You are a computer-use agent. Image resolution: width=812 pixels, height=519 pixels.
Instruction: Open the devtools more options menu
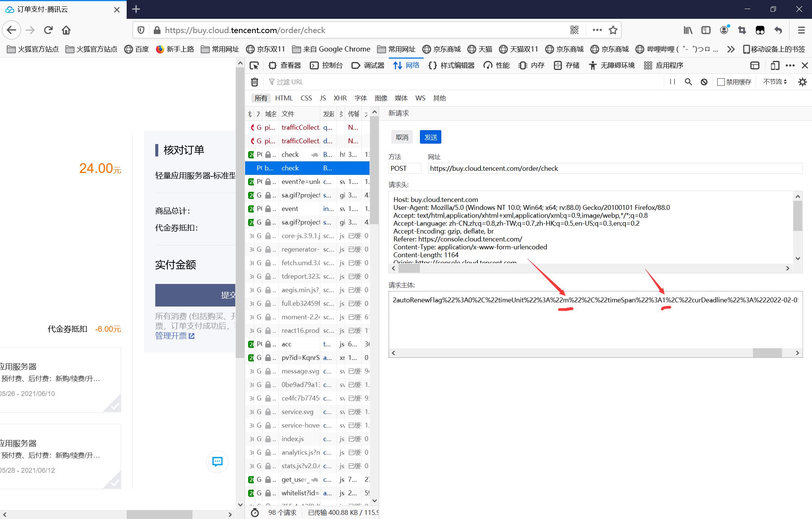tap(790, 65)
